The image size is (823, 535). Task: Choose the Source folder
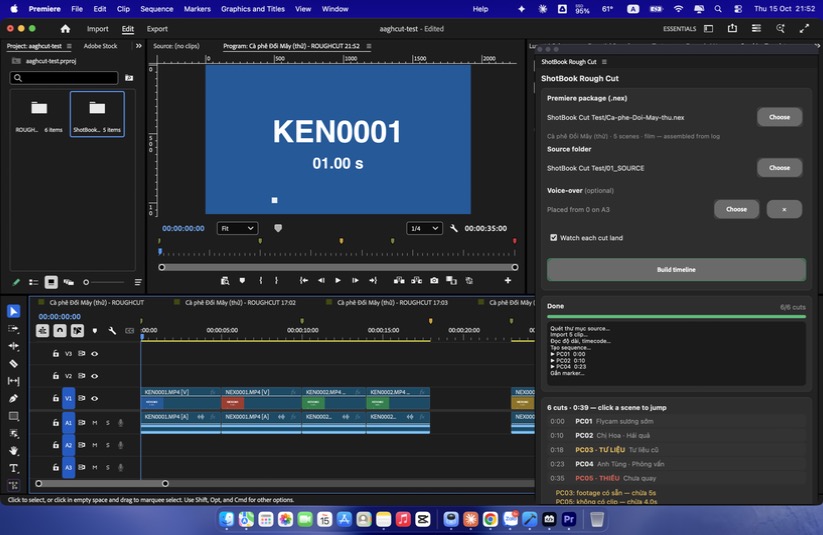pos(779,168)
